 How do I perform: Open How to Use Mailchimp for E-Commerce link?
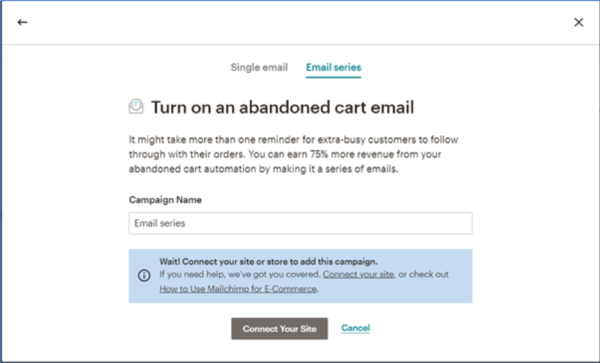(x=238, y=289)
